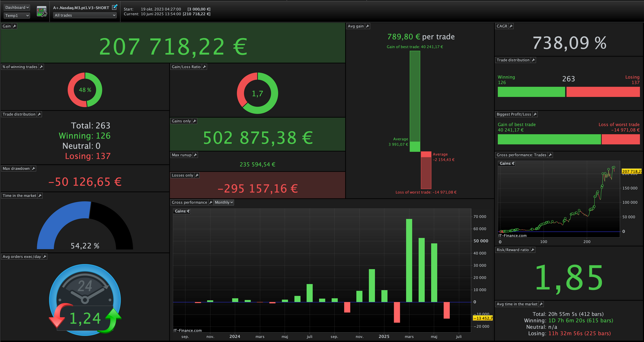
Task: Expand the Temp1 template dropdown
Action: pos(17,16)
